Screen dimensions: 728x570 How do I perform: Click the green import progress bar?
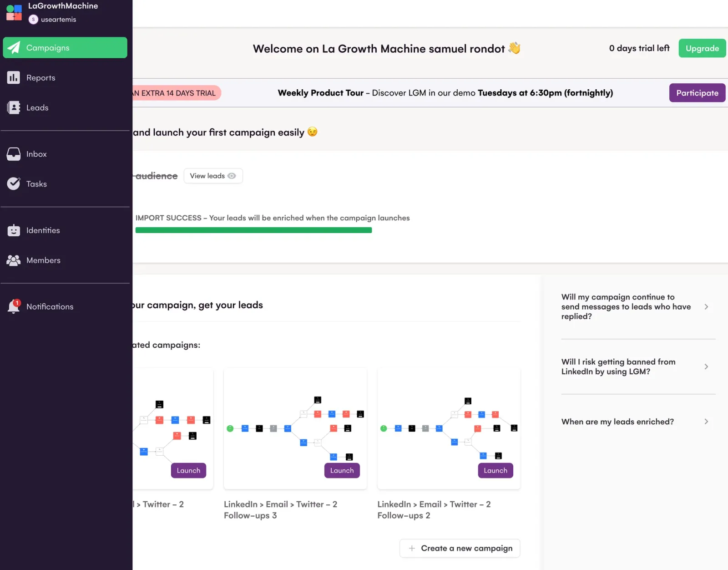pyautogui.click(x=253, y=230)
